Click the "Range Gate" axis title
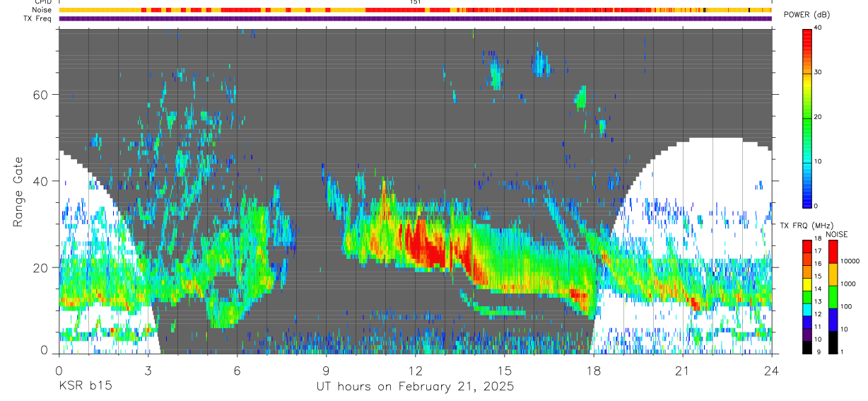The width and height of the screenshot is (868, 401). click(19, 192)
